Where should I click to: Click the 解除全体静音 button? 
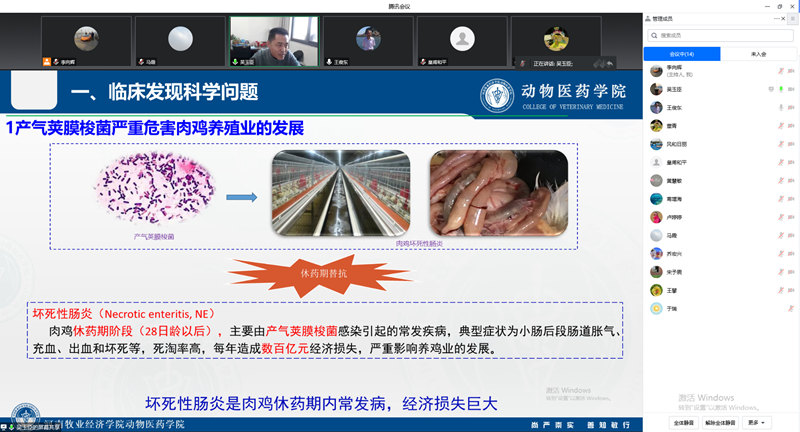pyautogui.click(x=722, y=423)
